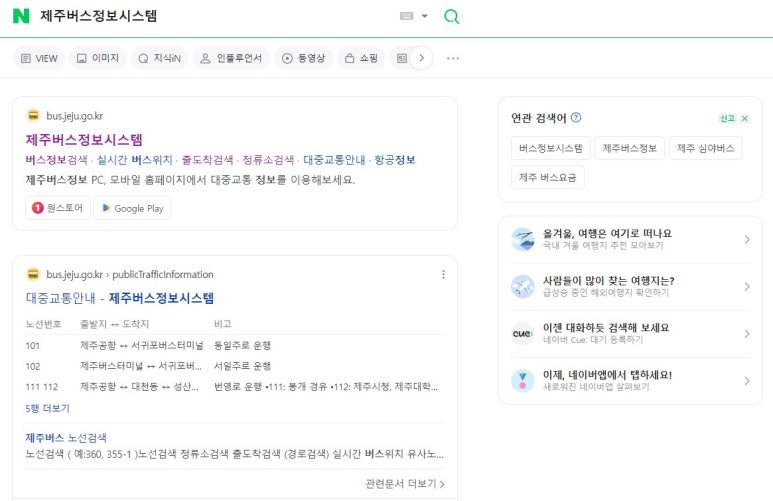The height and width of the screenshot is (501, 773).
Task: Select related keyword 제주버스정보
Action: pyautogui.click(x=630, y=148)
